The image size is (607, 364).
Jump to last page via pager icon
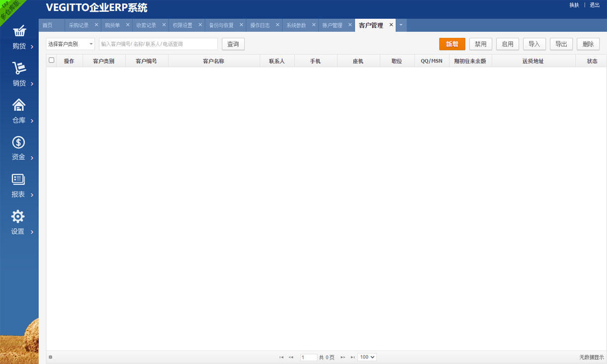point(352,357)
